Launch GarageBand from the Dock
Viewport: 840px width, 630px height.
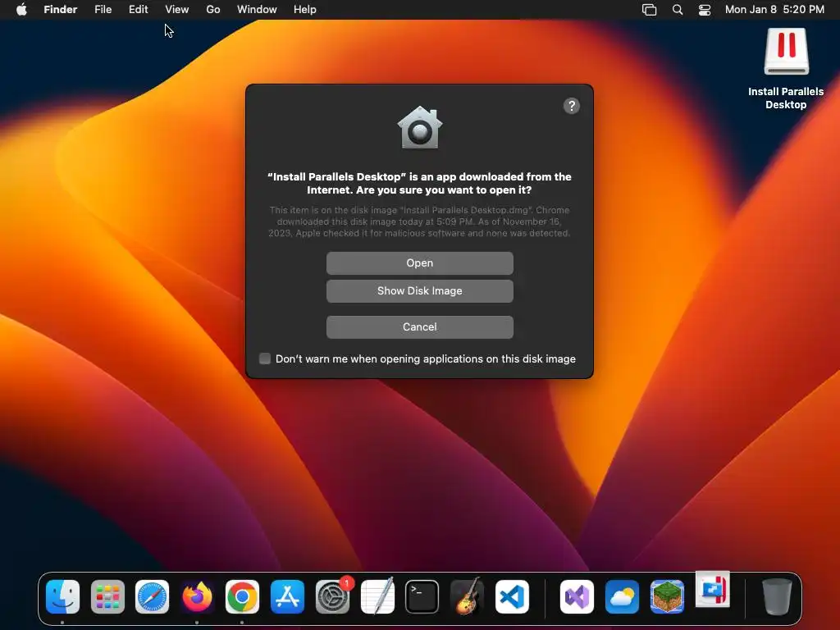pos(467,596)
